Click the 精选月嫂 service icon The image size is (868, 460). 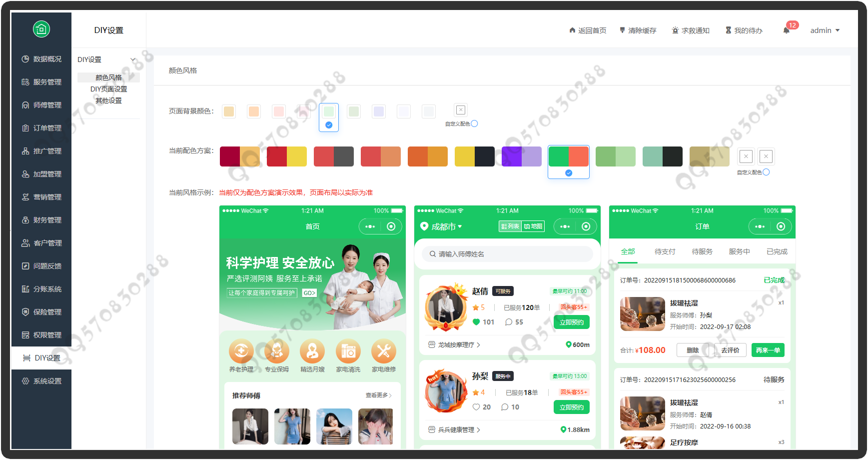(x=312, y=351)
